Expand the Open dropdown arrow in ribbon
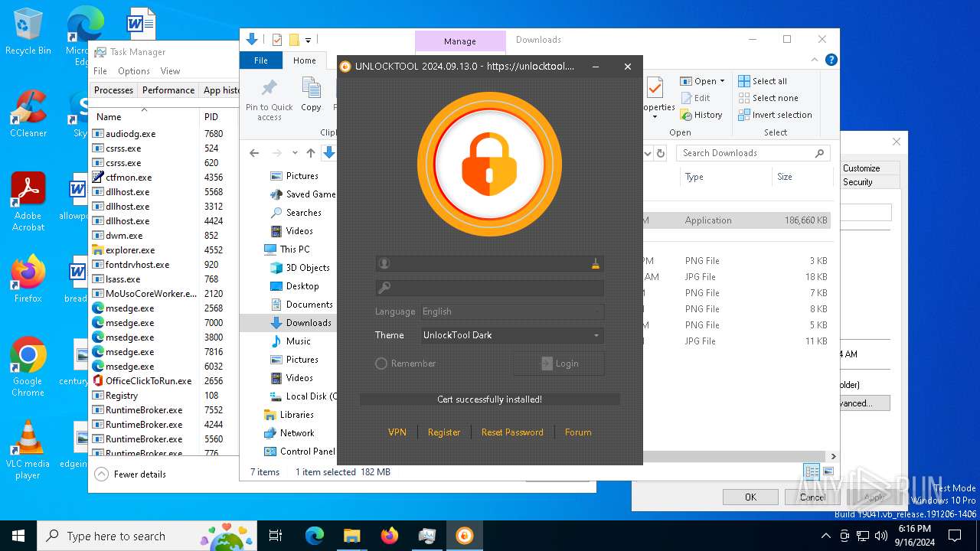 point(722,81)
